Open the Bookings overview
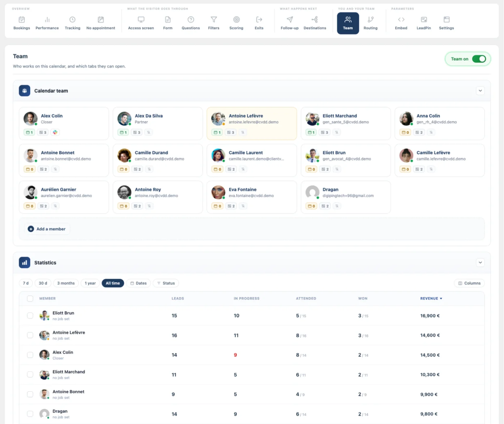 coord(22,23)
